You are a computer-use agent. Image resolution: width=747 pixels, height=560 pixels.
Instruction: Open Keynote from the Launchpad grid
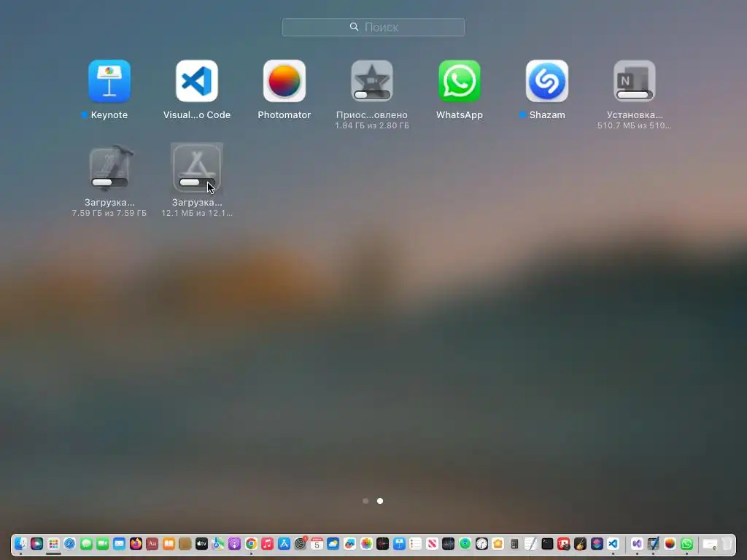click(109, 81)
